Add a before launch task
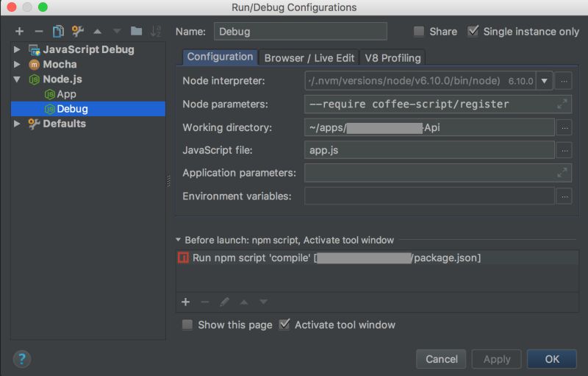This screenshot has width=588, height=376. tap(186, 302)
